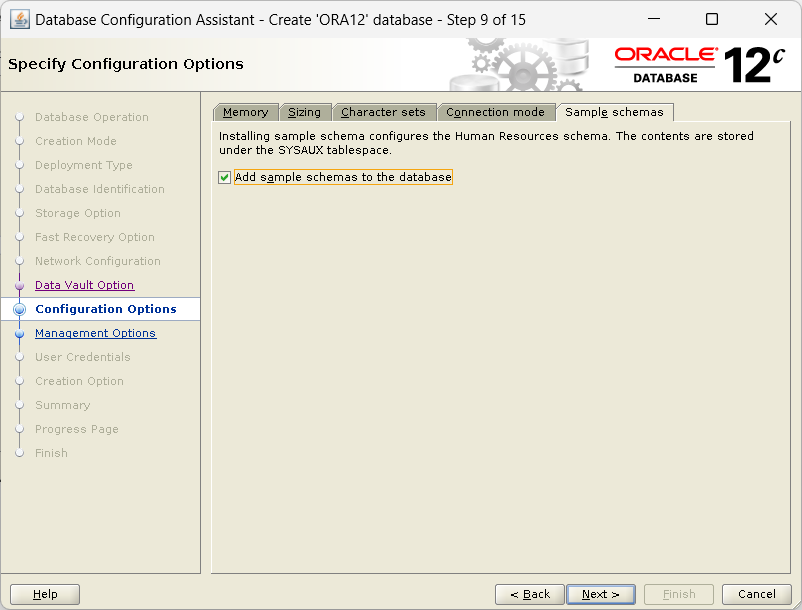Click the Data Vault Option step bullet
The height and width of the screenshot is (610, 802).
click(x=19, y=286)
